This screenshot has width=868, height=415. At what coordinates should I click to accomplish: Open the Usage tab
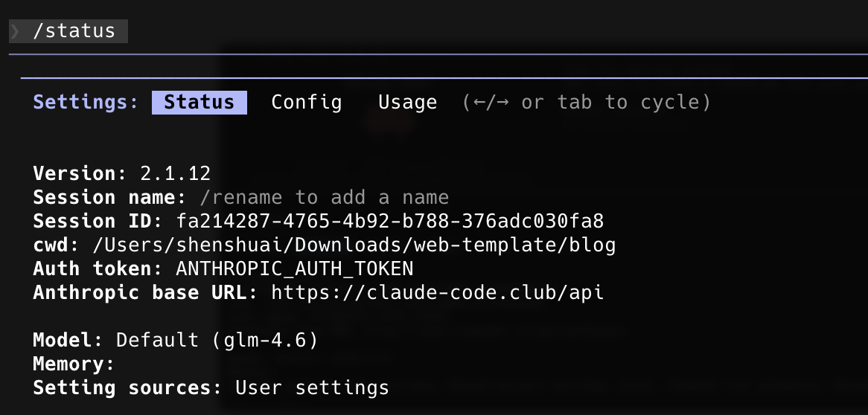(407, 102)
